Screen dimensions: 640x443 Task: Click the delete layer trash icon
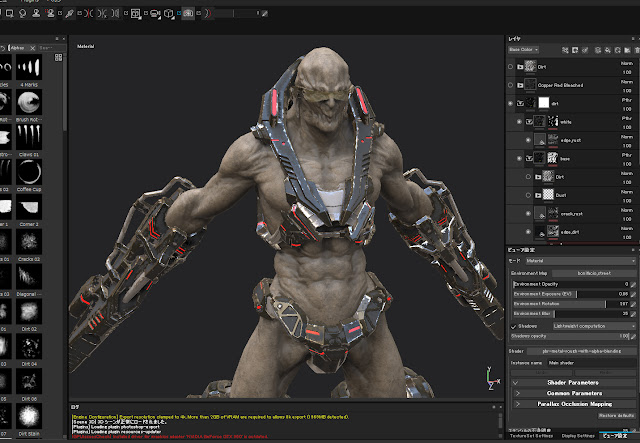[x=637, y=50]
